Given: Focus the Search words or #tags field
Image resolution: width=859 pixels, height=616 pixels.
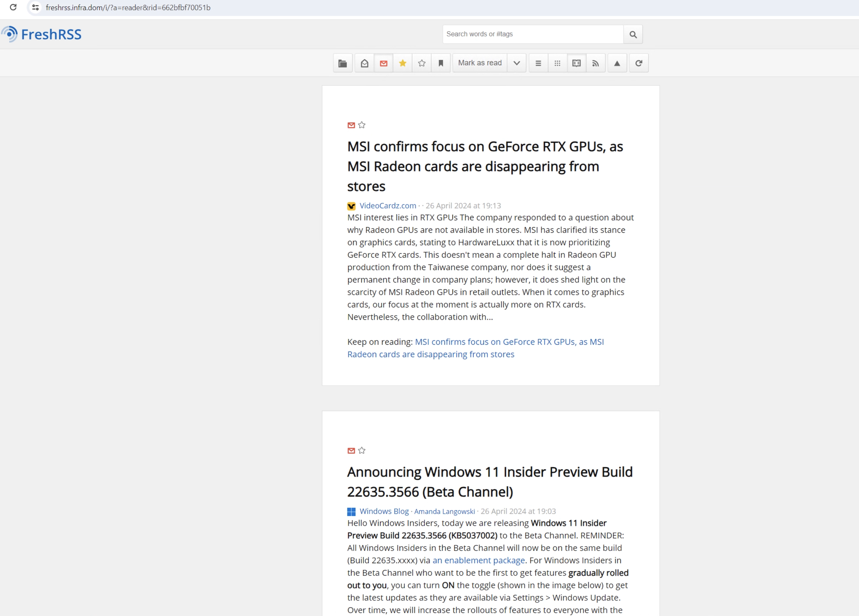Looking at the screenshot, I should [533, 34].
